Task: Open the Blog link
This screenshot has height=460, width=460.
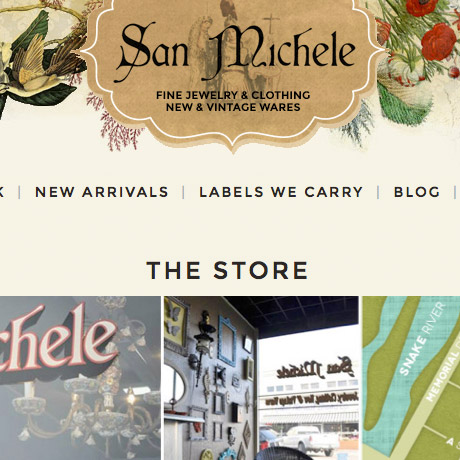Action: [x=417, y=192]
